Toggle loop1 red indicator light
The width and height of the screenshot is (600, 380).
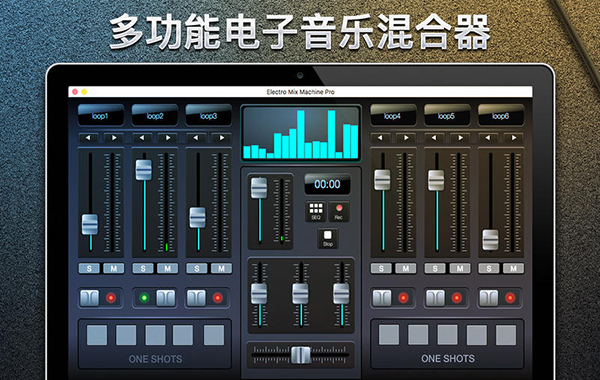coord(111,298)
